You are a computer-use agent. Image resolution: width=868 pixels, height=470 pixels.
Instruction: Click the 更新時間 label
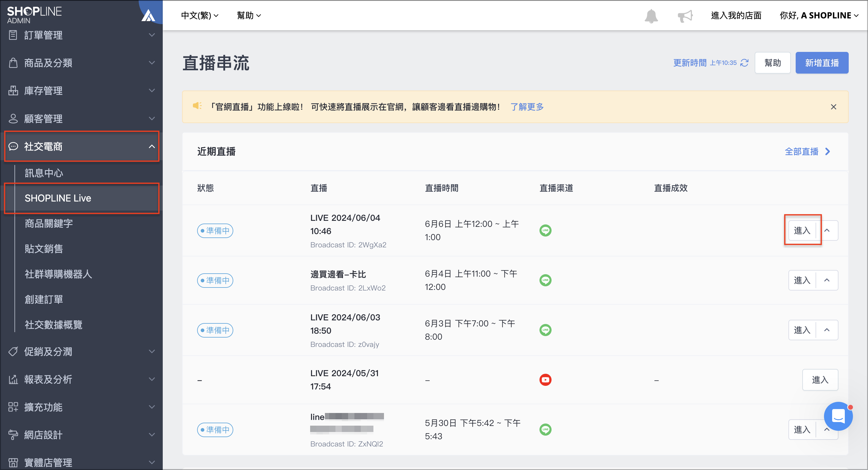pyautogui.click(x=690, y=63)
